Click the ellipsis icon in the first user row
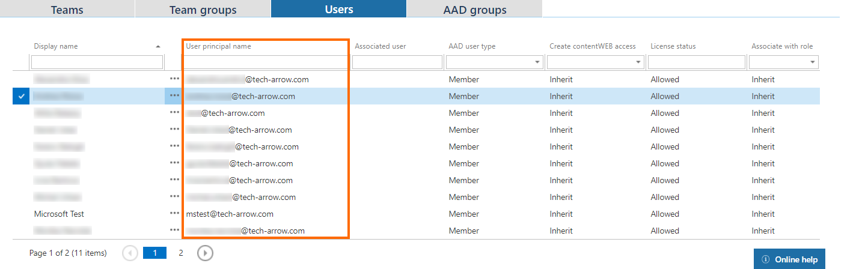The height and width of the screenshot is (269, 868). [x=174, y=79]
